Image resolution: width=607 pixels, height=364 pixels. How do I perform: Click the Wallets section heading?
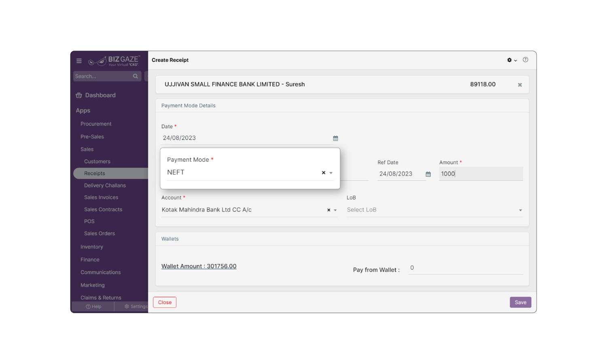(x=170, y=239)
